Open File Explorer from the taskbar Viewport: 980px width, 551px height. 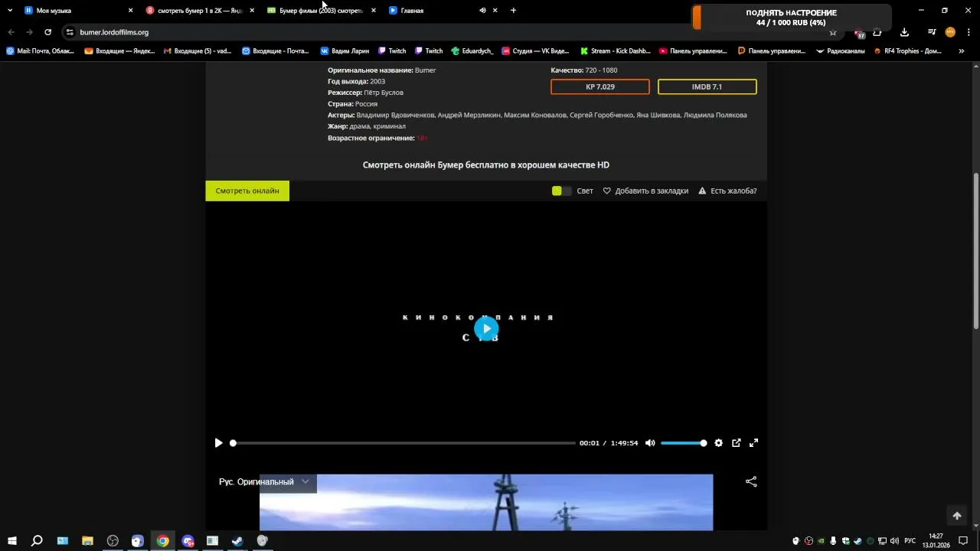pos(87,541)
